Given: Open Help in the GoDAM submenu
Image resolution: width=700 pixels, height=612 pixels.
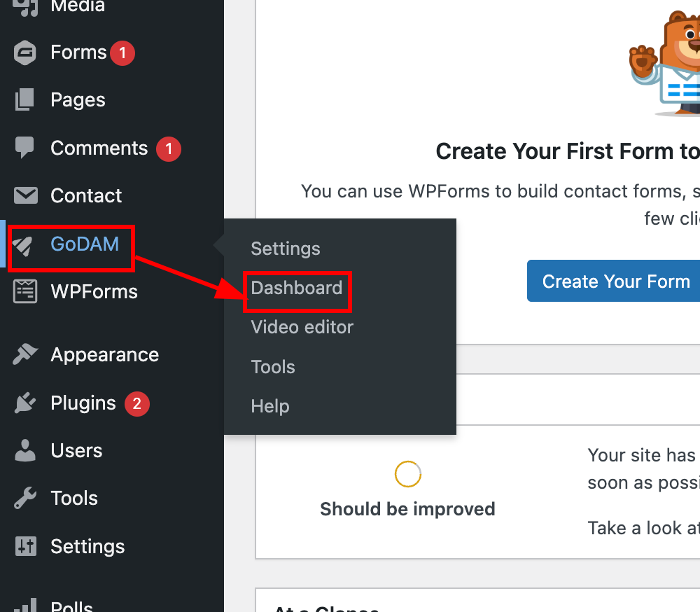Looking at the screenshot, I should (270, 407).
